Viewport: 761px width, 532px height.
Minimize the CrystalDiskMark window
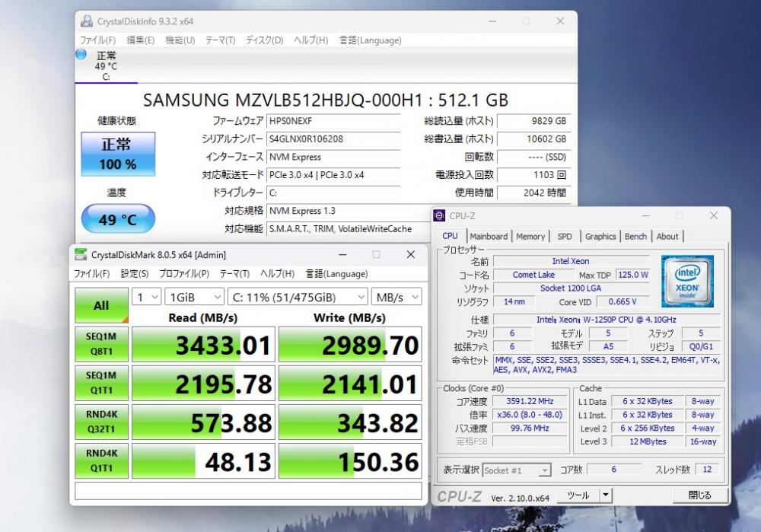pyautogui.click(x=342, y=254)
